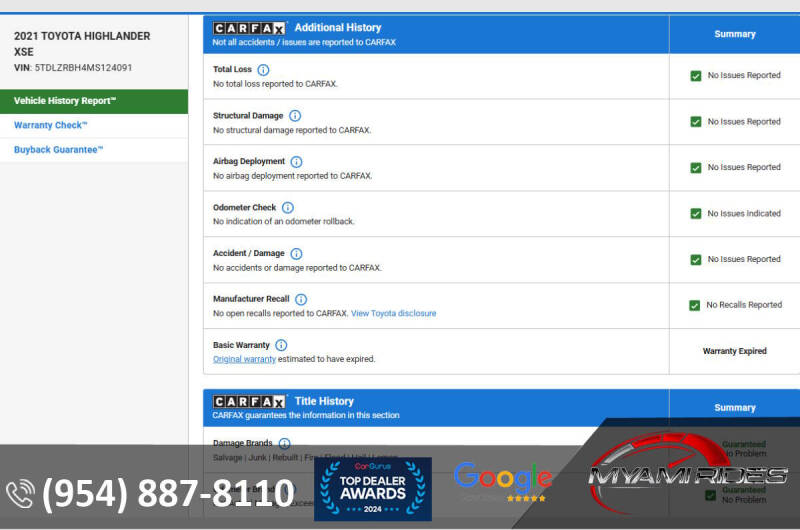Open info icon for Accident / Damage
Image resolution: width=800 pixels, height=530 pixels.
[296, 254]
